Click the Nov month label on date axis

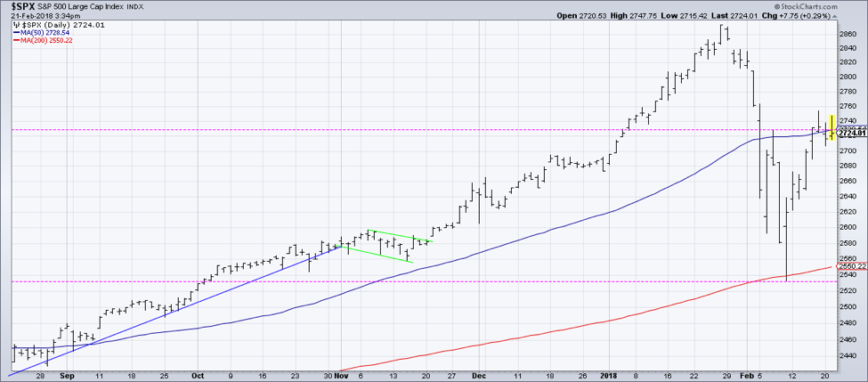(342, 377)
